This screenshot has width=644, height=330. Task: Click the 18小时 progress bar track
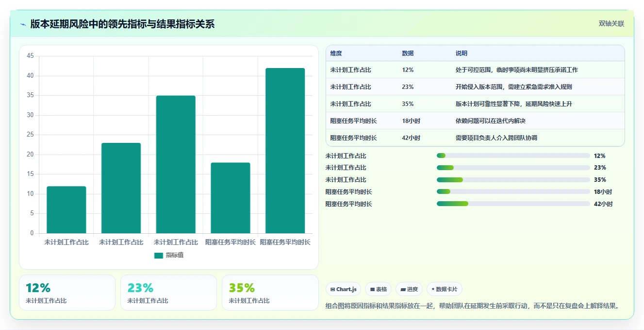513,192
